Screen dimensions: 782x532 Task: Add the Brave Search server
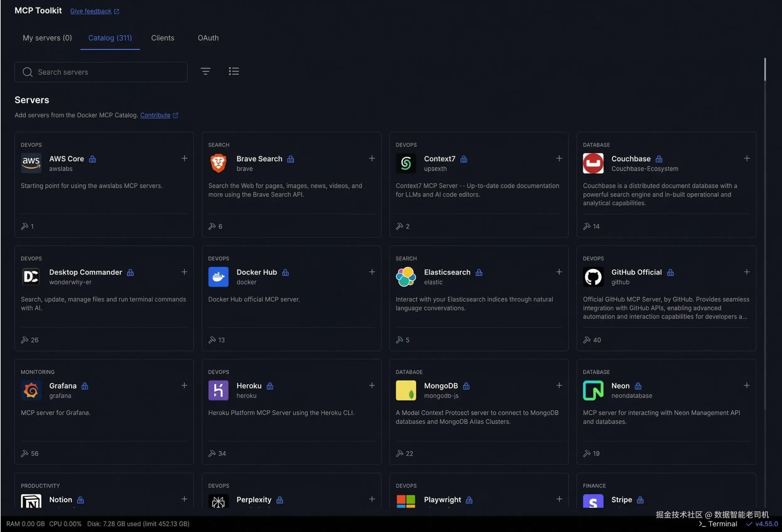(x=372, y=158)
